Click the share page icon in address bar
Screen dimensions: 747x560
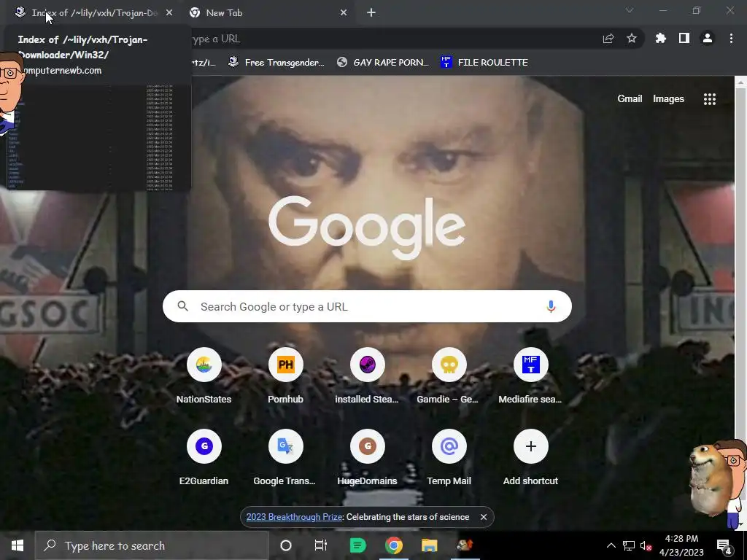[608, 39]
